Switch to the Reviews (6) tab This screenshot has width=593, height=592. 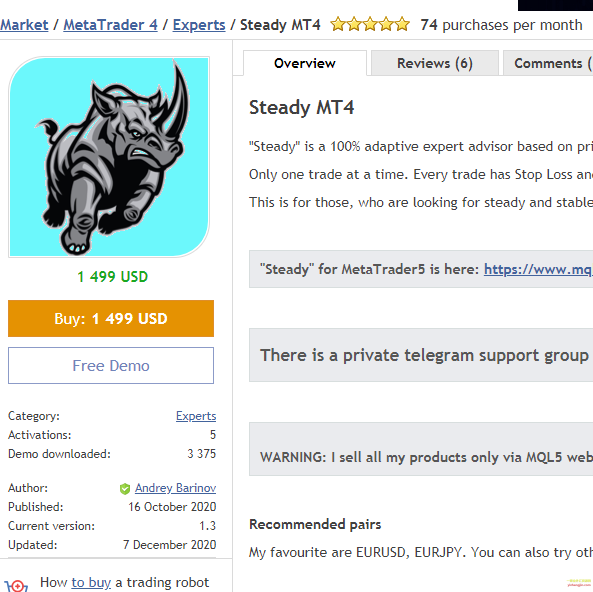(435, 63)
